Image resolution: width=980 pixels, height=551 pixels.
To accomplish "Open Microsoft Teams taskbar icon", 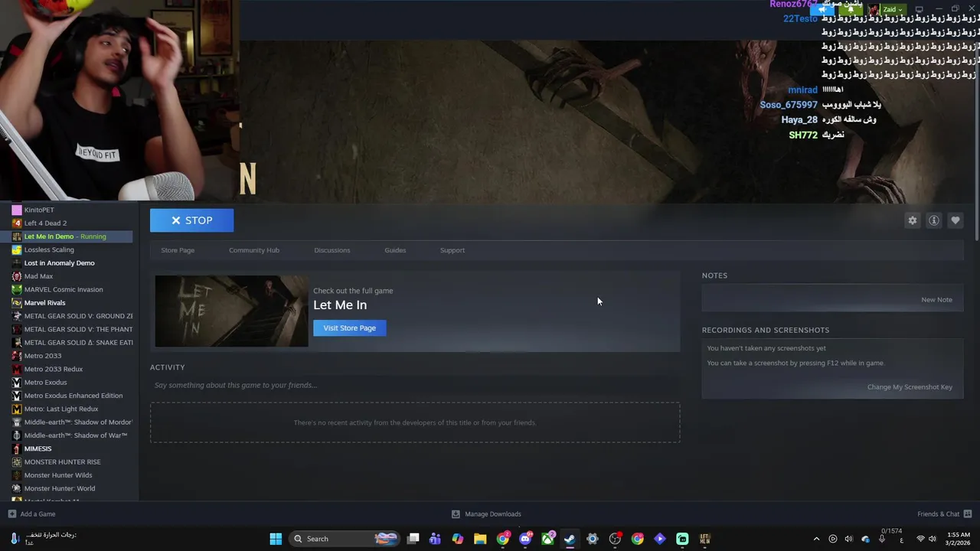I will [435, 539].
